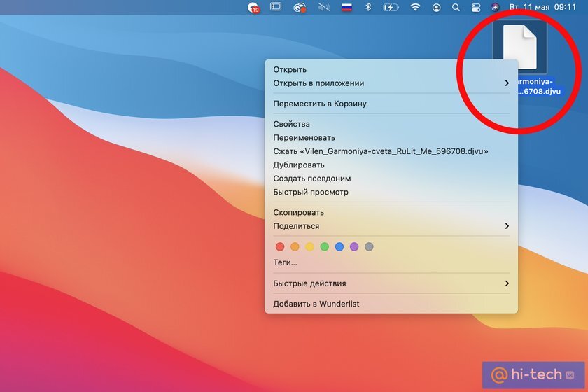Image resolution: width=588 pixels, height=392 pixels.
Task: Apply the purple tag color
Action: (354, 246)
